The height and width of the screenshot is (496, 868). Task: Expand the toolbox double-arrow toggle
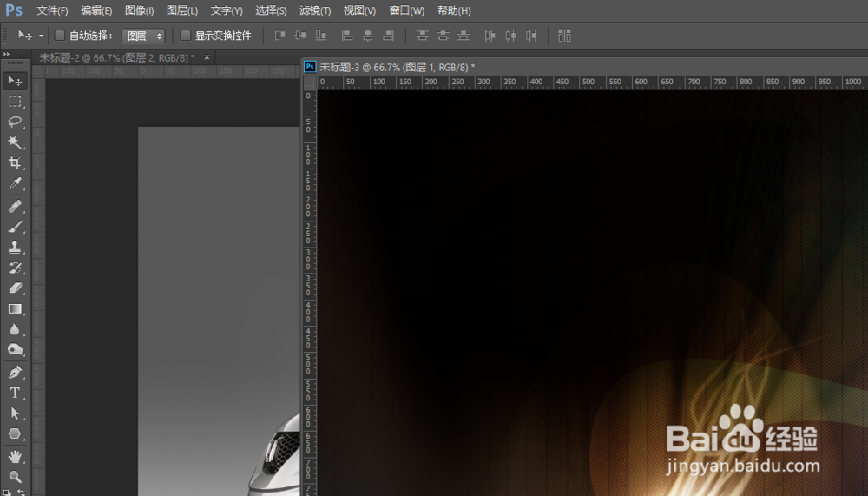coord(7,55)
